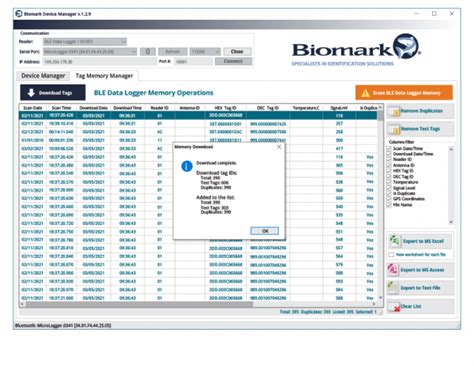Select the row with scan date 01/01/2016
Screen dimensions: 474x366
click(198, 140)
